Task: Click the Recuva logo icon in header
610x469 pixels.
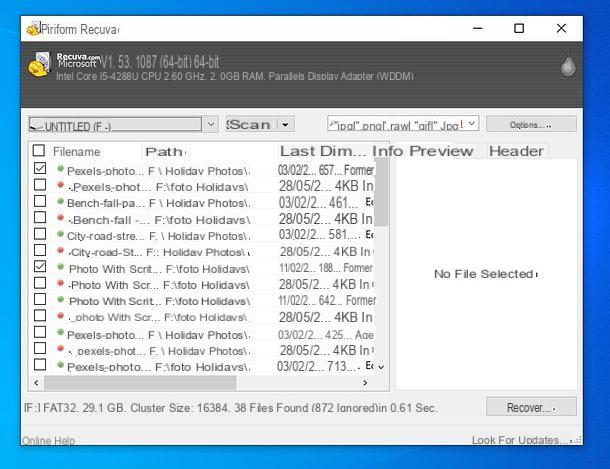Action: click(39, 64)
